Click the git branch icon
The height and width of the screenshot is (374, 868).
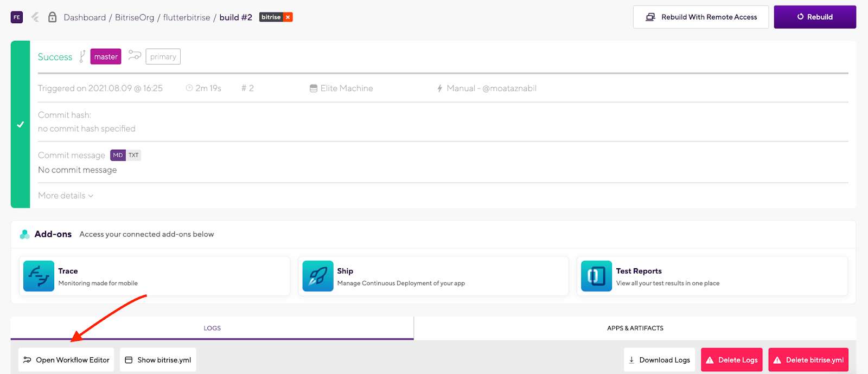pos(82,56)
